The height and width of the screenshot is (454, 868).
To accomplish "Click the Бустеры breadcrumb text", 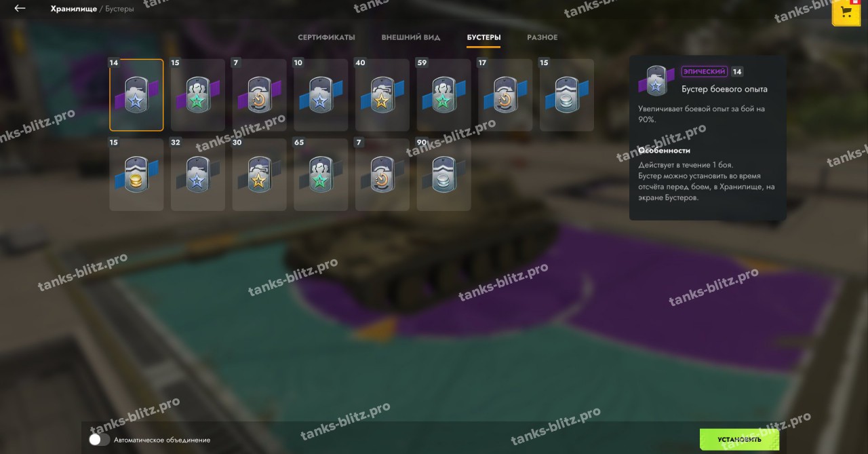I will click(x=119, y=9).
